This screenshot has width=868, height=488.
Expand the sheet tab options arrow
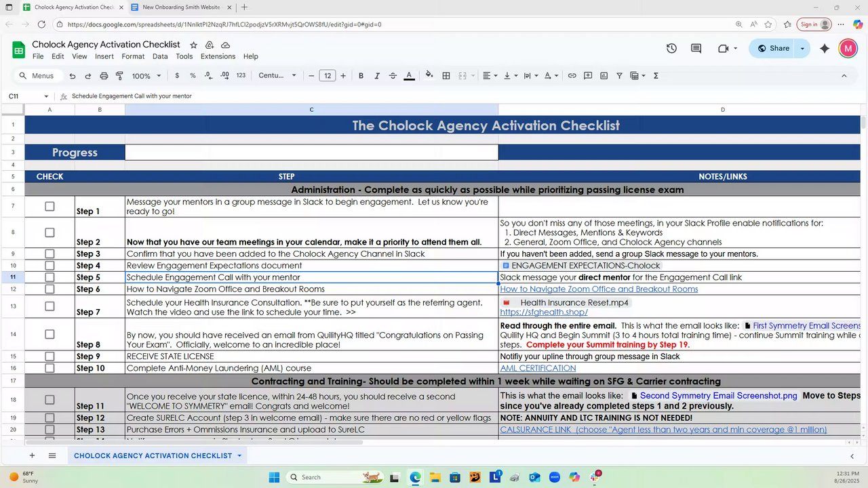239,455
